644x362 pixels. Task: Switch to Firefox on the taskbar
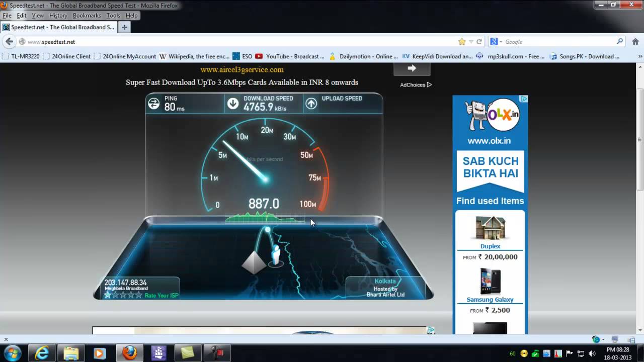129,353
